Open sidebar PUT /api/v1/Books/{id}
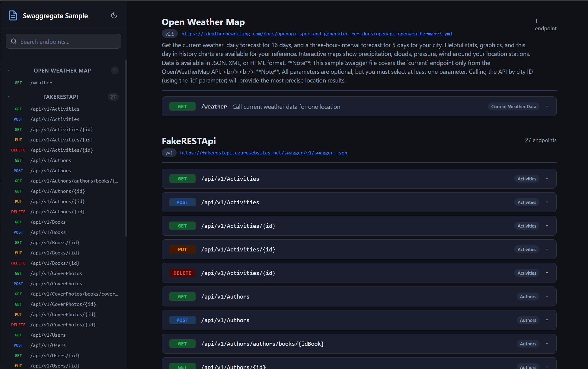 (x=63, y=253)
